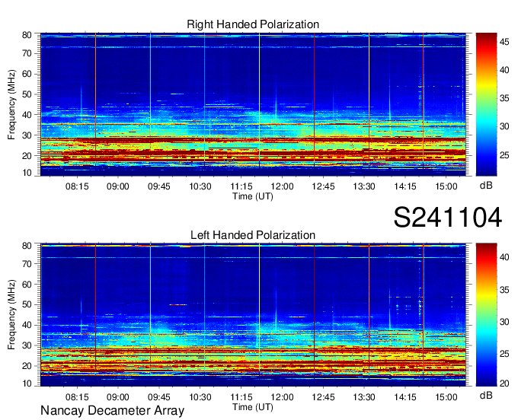Click the 20 MHz tick of the top plot

(x=27, y=156)
